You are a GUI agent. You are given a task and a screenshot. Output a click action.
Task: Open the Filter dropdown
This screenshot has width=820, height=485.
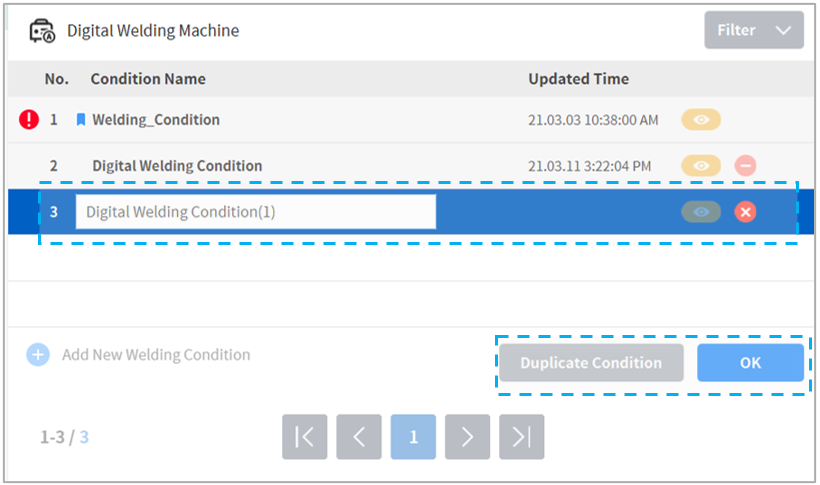click(753, 30)
